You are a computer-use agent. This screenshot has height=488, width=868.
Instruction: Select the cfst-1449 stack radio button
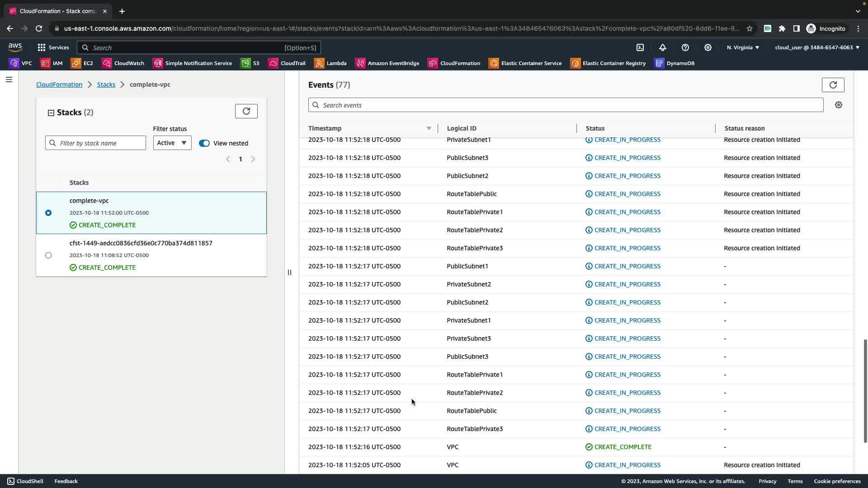[x=48, y=255]
